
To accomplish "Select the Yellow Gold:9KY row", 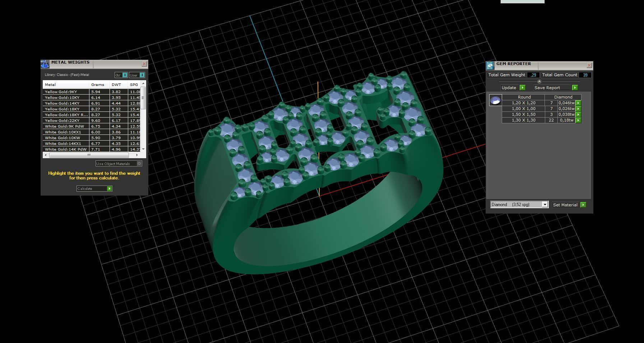I will pyautogui.click(x=92, y=92).
